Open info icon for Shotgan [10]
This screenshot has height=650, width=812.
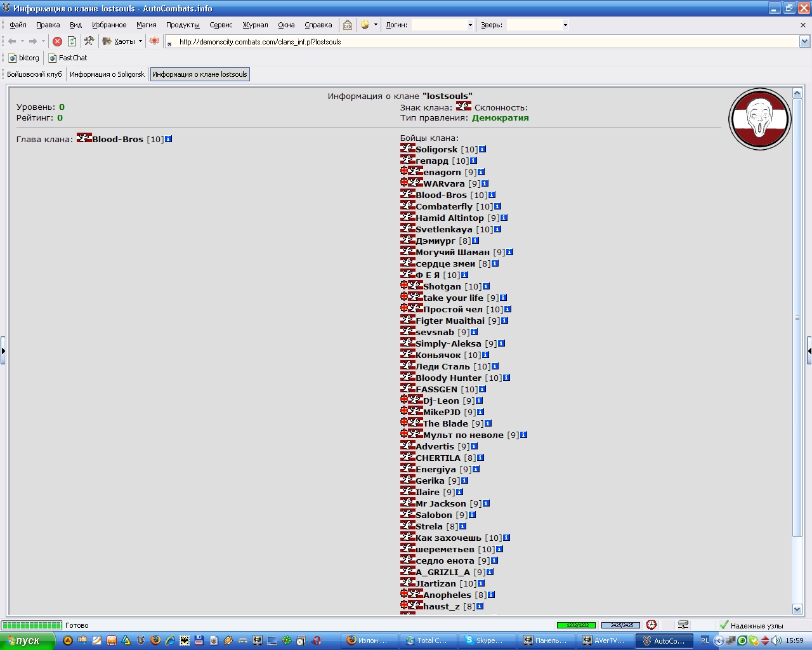(x=486, y=286)
